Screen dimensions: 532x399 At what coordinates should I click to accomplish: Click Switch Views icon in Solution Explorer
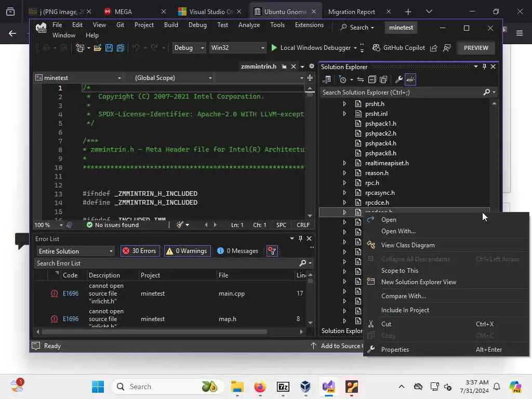327,79
